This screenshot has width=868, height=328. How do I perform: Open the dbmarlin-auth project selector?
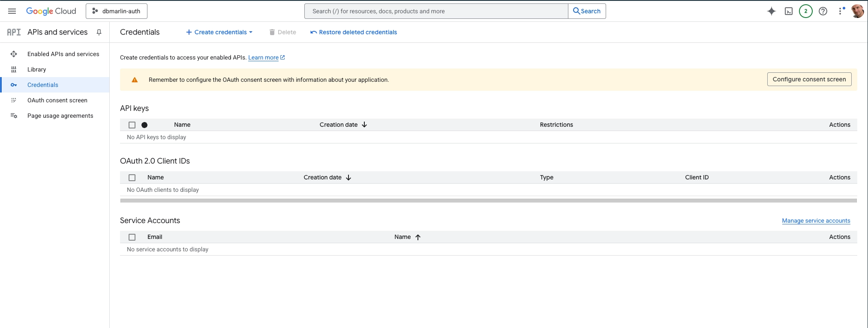tap(117, 11)
